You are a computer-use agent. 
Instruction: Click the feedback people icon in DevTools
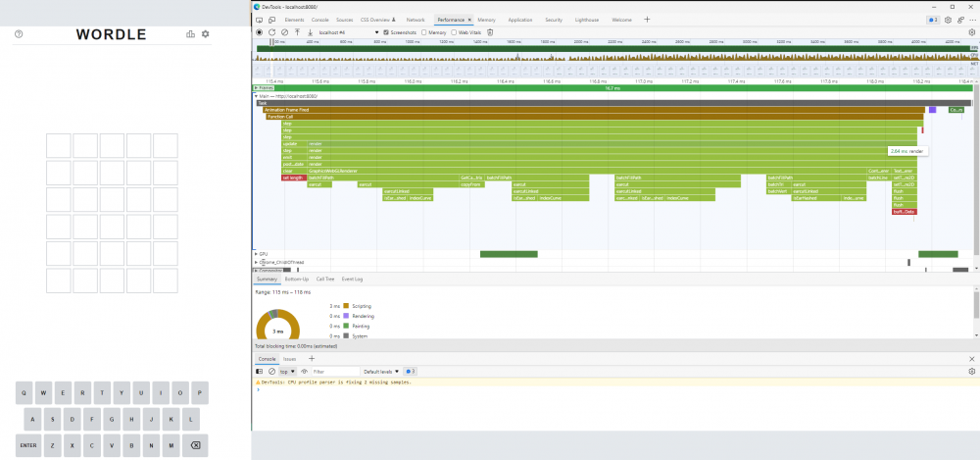pos(960,20)
